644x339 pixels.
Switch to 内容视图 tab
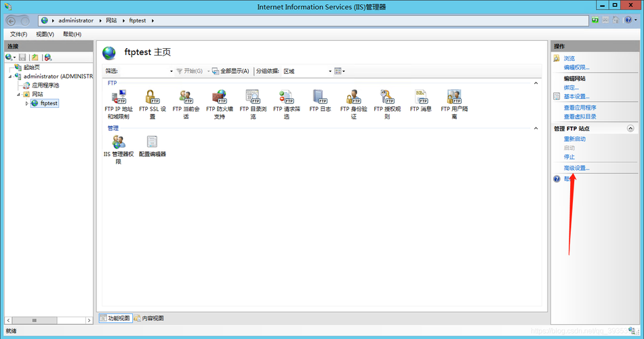pyautogui.click(x=149, y=318)
